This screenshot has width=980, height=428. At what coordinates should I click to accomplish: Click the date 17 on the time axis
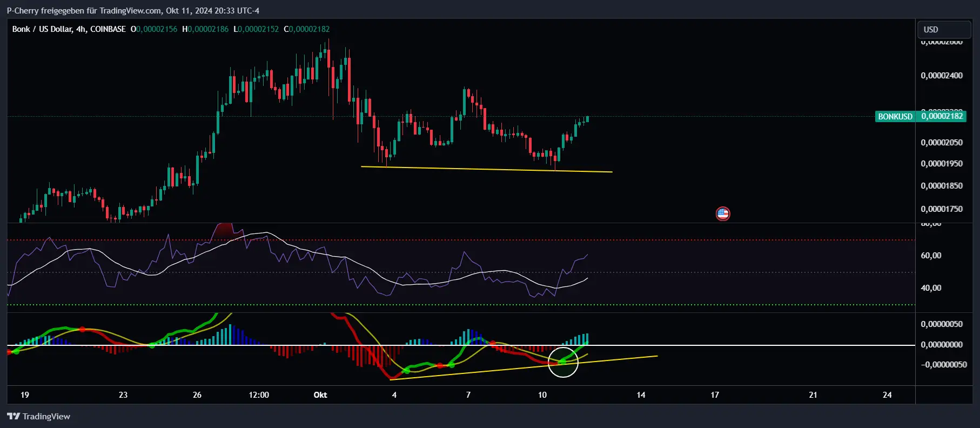coord(715,395)
